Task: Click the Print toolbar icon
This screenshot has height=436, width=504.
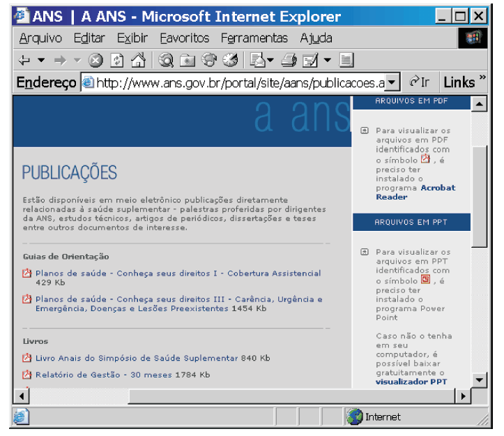Action: 289,61
